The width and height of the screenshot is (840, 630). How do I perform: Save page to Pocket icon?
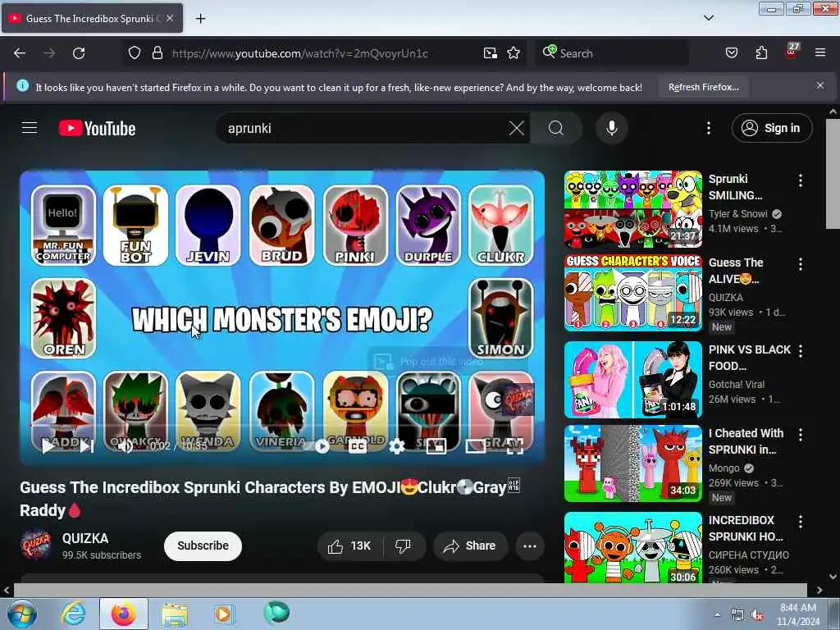pos(731,53)
